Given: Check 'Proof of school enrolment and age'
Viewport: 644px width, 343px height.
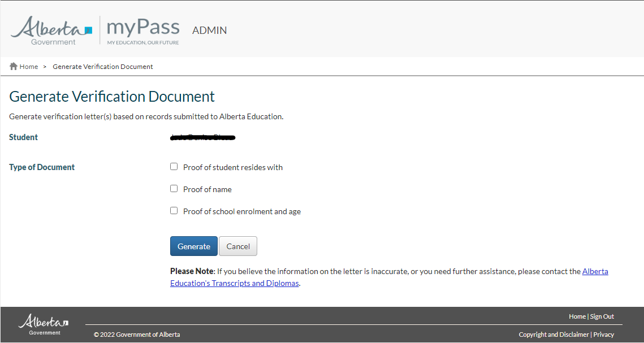Looking at the screenshot, I should [x=174, y=210].
